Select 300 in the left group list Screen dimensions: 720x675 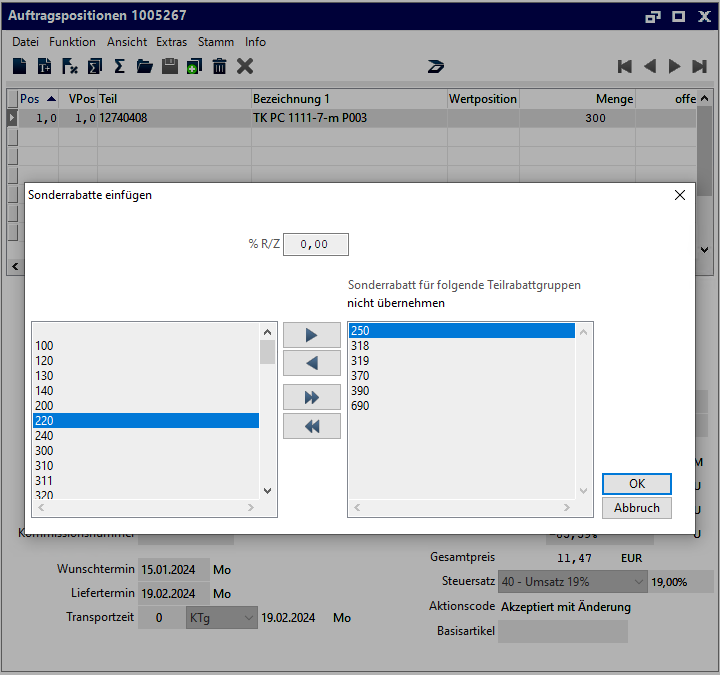(146, 451)
